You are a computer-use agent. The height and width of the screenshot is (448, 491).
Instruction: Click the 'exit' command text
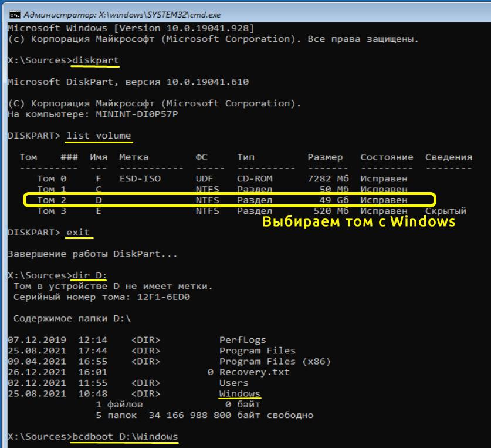coord(78,233)
